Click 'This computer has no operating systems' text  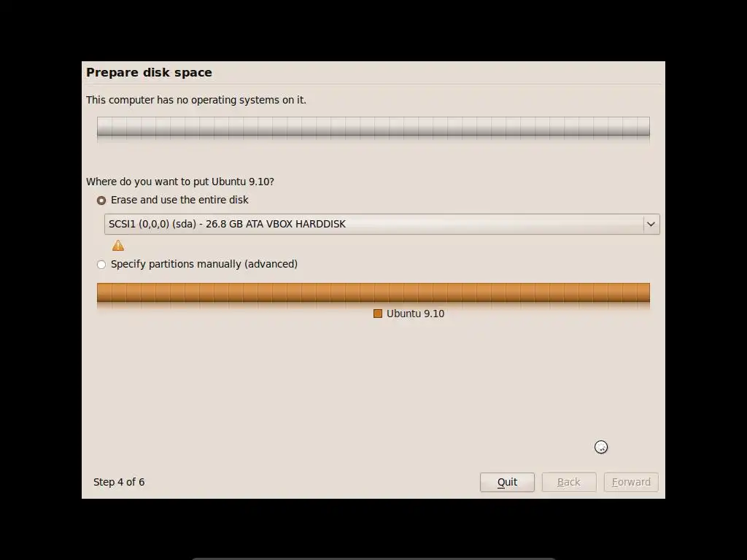click(196, 100)
